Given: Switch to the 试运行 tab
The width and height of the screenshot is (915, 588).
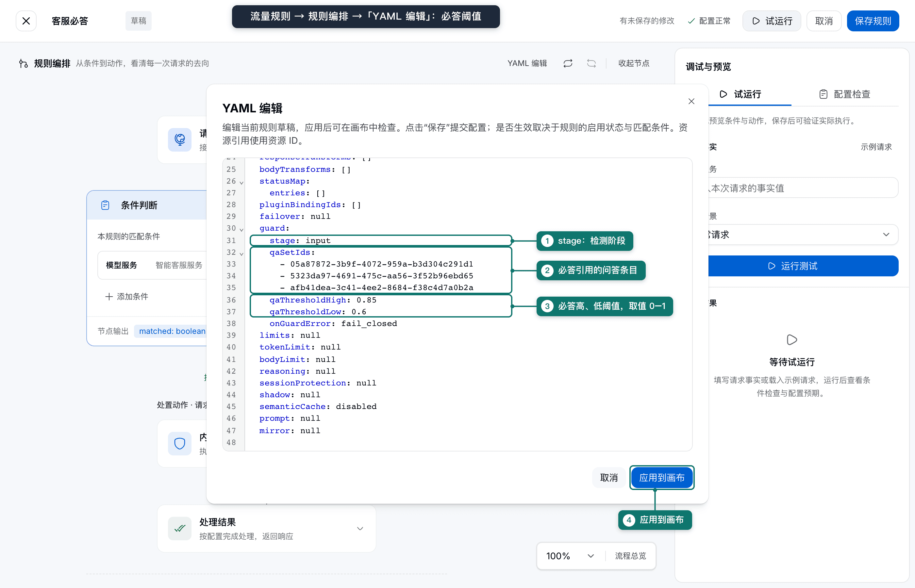Looking at the screenshot, I should click(x=740, y=94).
